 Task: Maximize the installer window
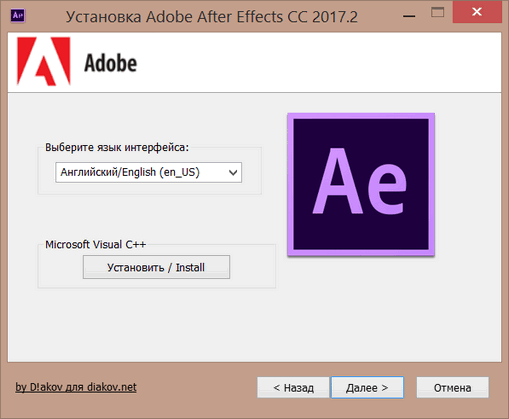pyautogui.click(x=437, y=12)
